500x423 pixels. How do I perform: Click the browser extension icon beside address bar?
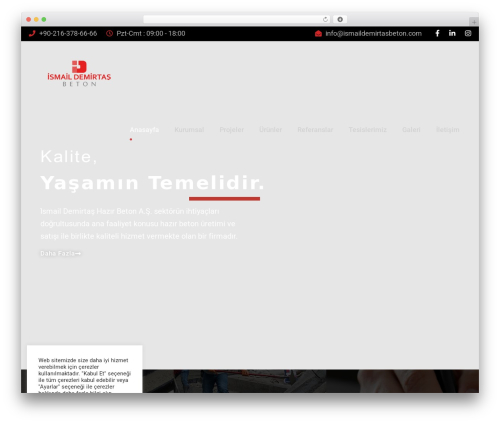[340, 19]
